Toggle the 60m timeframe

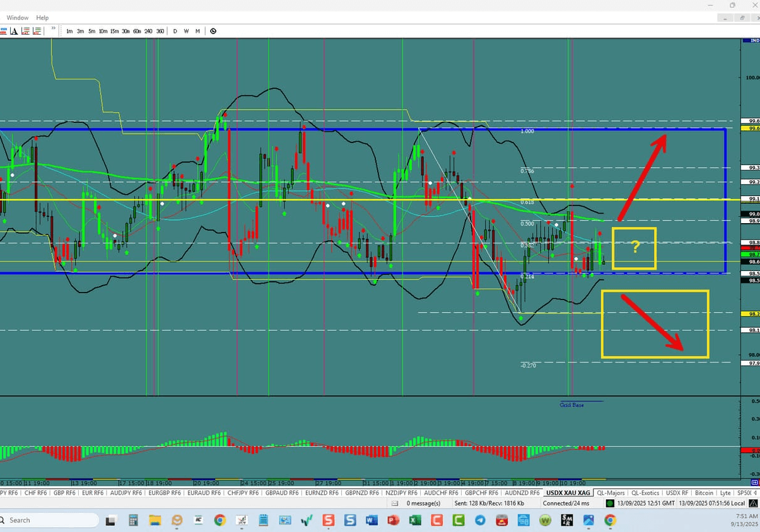137,31
